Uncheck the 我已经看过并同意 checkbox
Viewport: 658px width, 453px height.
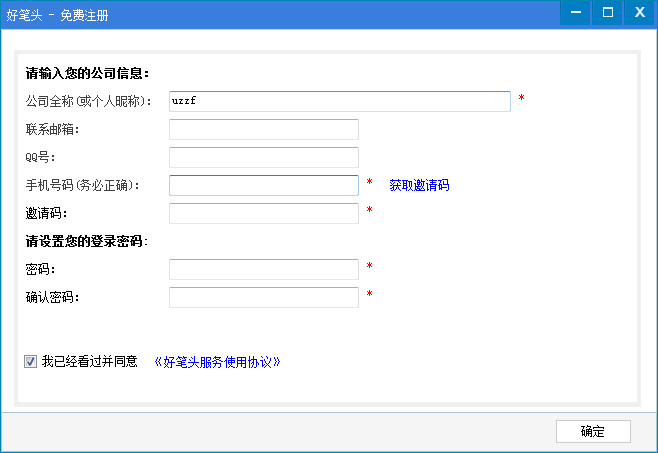point(30,361)
